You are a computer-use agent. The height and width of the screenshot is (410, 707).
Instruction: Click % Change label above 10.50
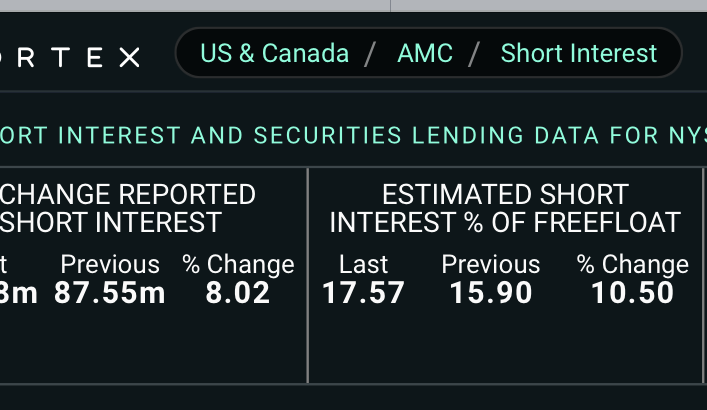[632, 264]
